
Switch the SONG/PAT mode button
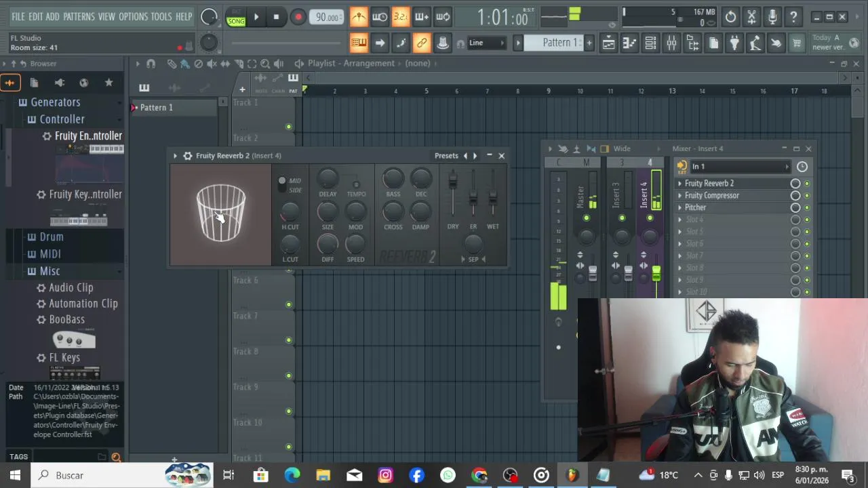pyautogui.click(x=236, y=17)
